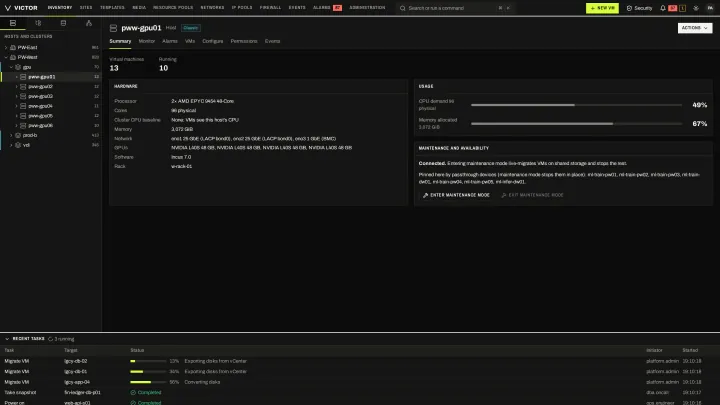Viewport: 720px width, 405px height.
Task: Click Exit Maintenance Mode button
Action: point(532,195)
